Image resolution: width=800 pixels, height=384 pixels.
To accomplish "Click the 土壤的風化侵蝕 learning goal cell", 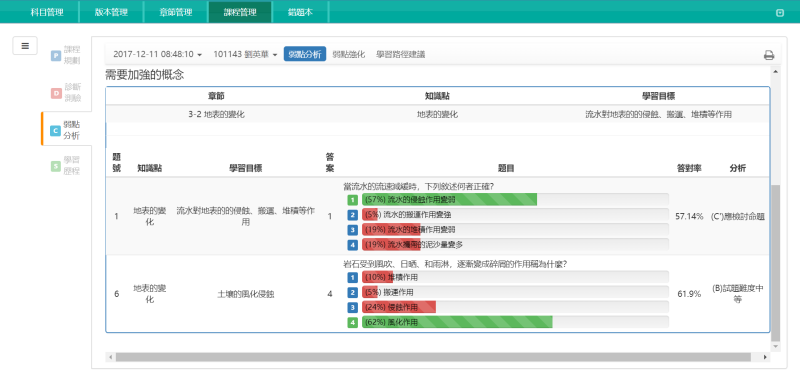I will pos(246,294).
